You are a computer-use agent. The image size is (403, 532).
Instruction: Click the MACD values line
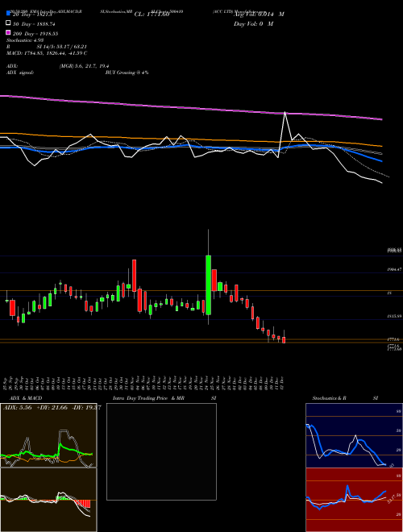pyautogui.click(x=48, y=53)
